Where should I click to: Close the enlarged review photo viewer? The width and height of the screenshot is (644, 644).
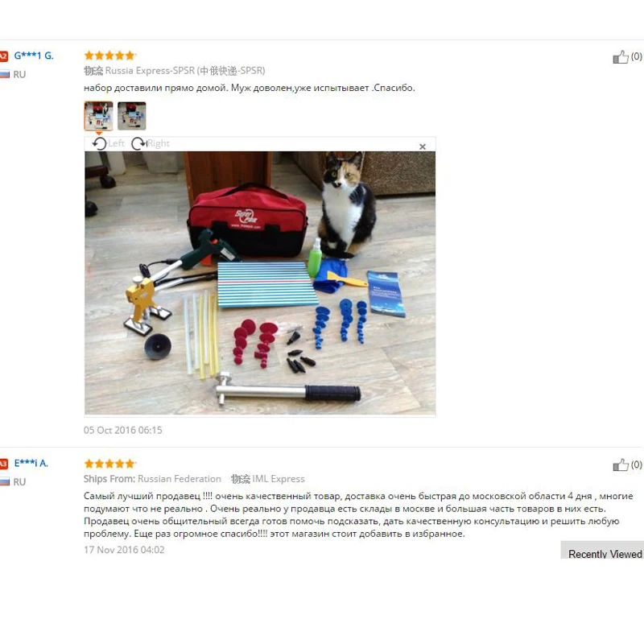click(x=422, y=147)
